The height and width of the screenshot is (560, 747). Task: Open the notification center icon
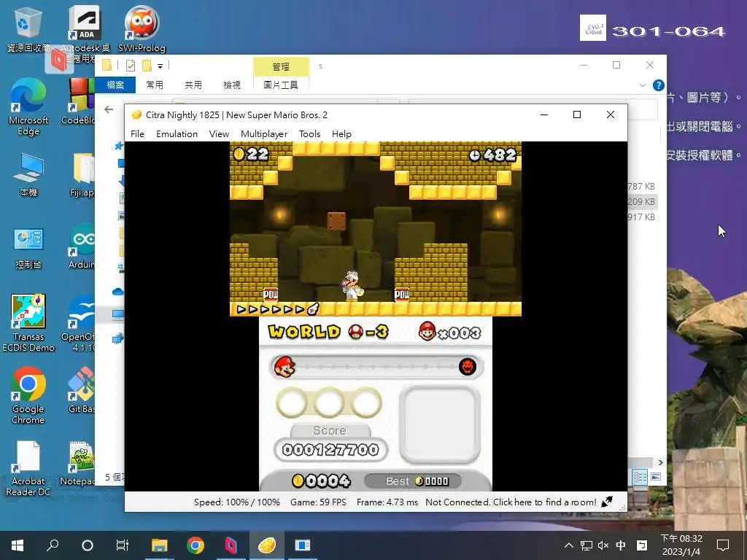click(x=723, y=545)
